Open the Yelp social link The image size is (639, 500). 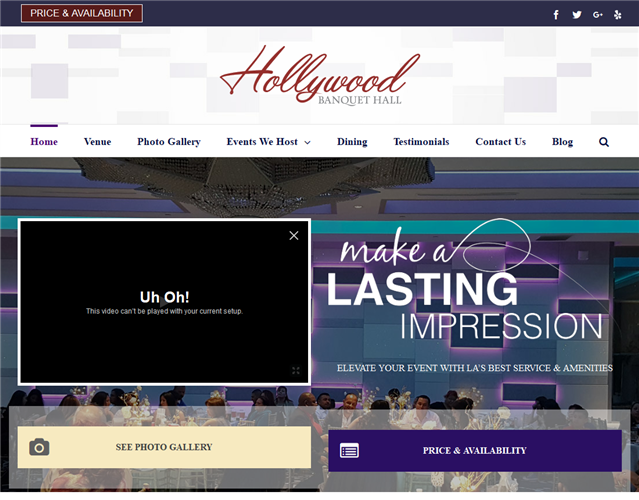point(617,15)
